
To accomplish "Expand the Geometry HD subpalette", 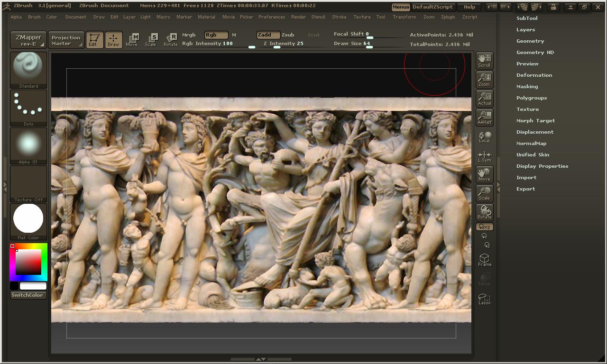I will click(x=535, y=52).
